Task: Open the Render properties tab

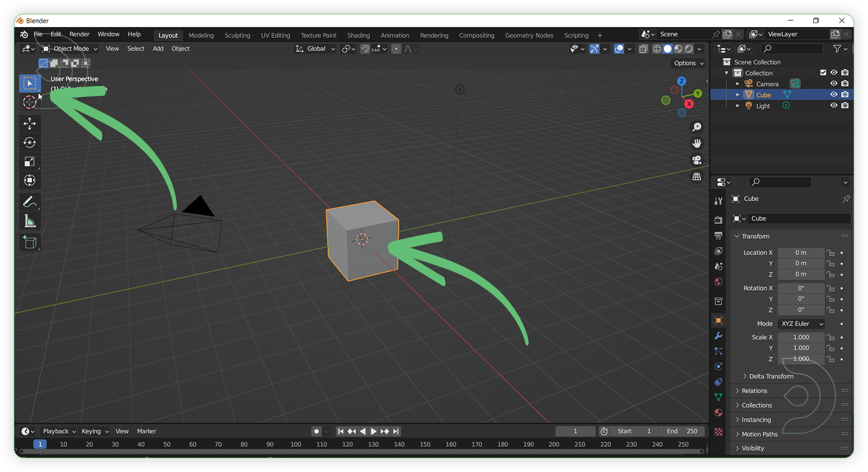Action: 718,220
